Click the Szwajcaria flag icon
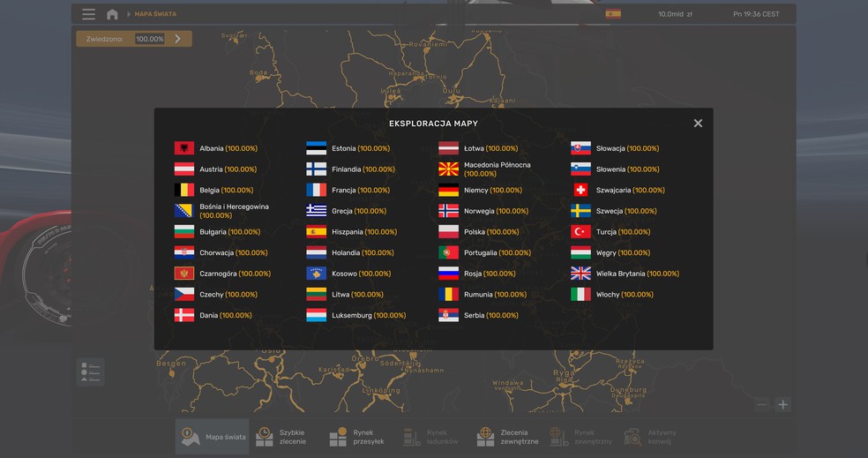Screen dimensions: 868x458 coord(580,190)
